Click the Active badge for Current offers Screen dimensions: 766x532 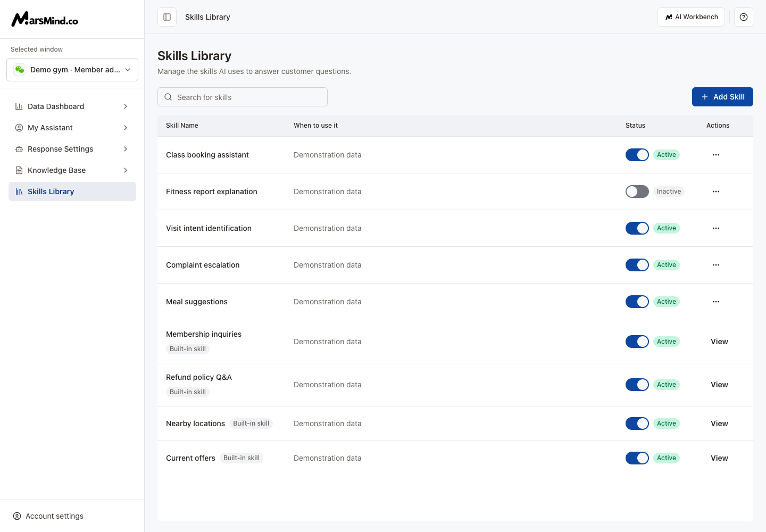pos(667,458)
